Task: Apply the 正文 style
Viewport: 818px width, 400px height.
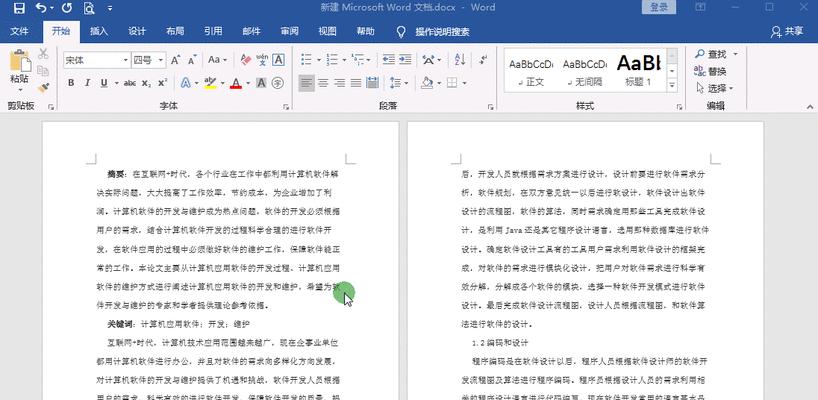Action: pyautogui.click(x=531, y=71)
